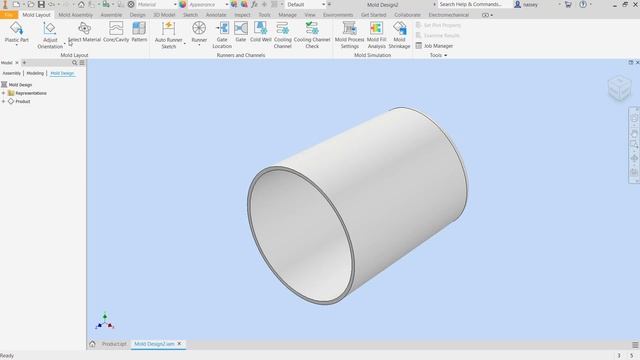Open the Environments ribbon tab
Image resolution: width=640 pixels, height=360 pixels.
338,15
